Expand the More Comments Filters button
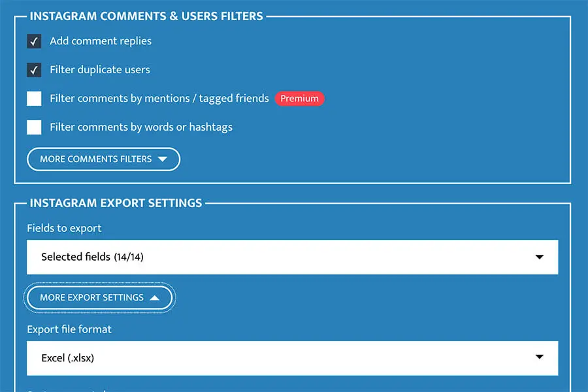Viewport: 588px width, 392px height. pos(103,159)
